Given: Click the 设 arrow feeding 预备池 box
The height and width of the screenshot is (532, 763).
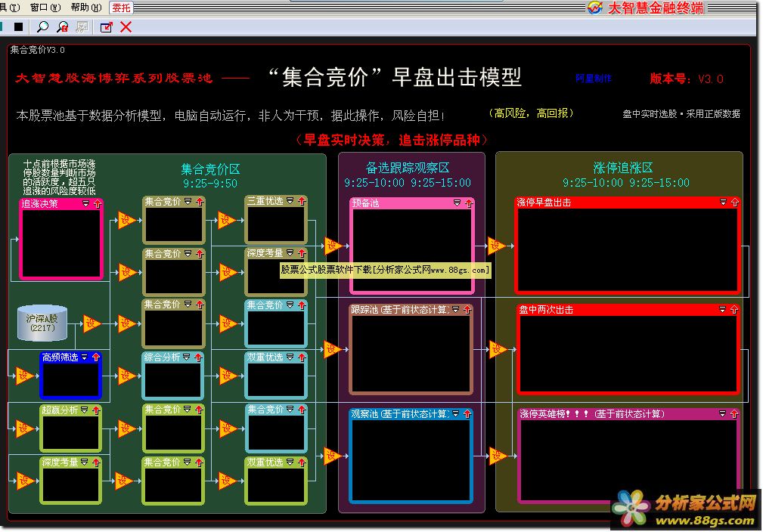Looking at the screenshot, I should click(x=333, y=246).
